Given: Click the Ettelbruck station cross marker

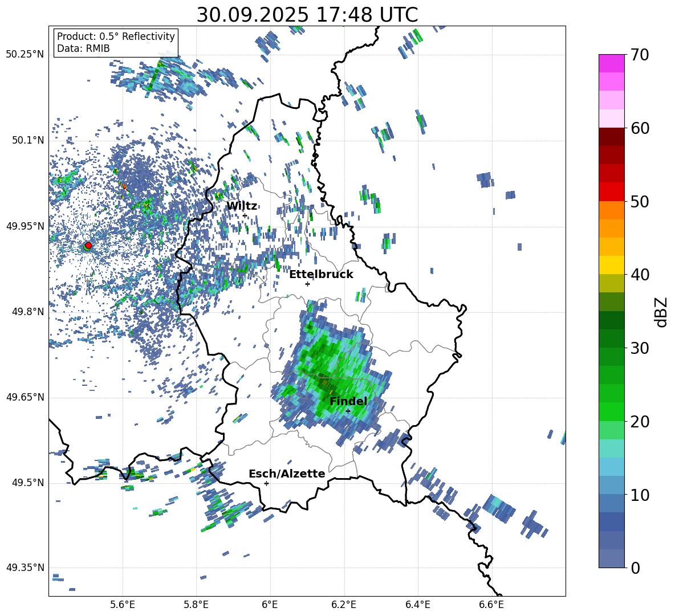Looking at the screenshot, I should pos(307,284).
